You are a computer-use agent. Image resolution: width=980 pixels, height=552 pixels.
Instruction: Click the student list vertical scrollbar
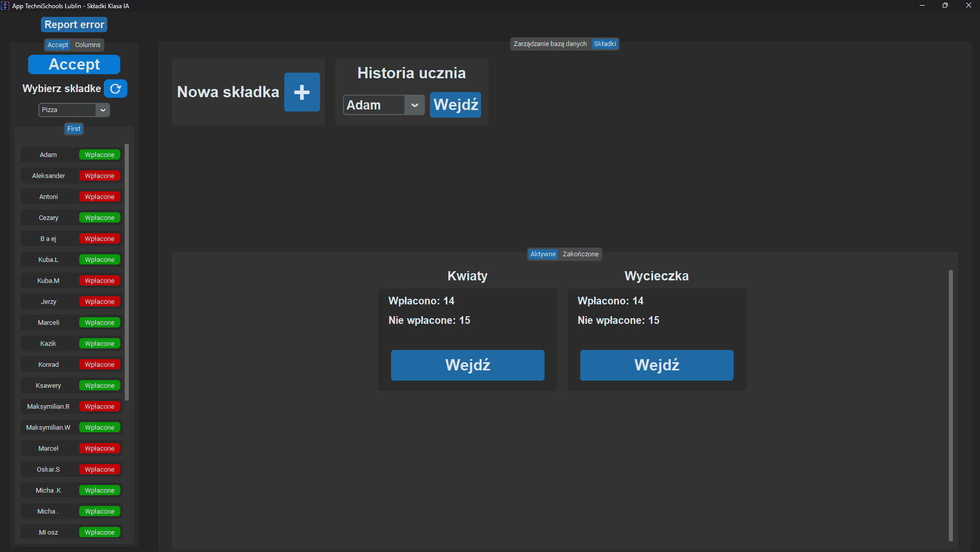(x=127, y=271)
